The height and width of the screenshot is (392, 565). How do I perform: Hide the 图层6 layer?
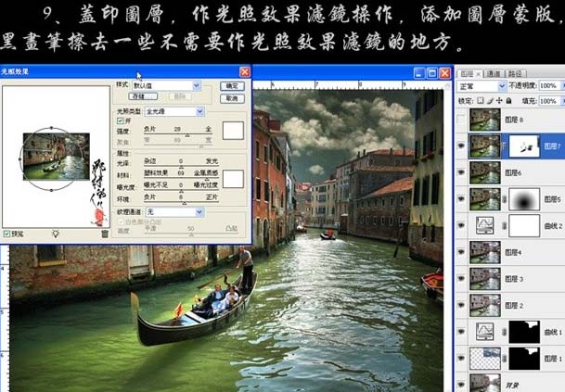pyautogui.click(x=461, y=172)
